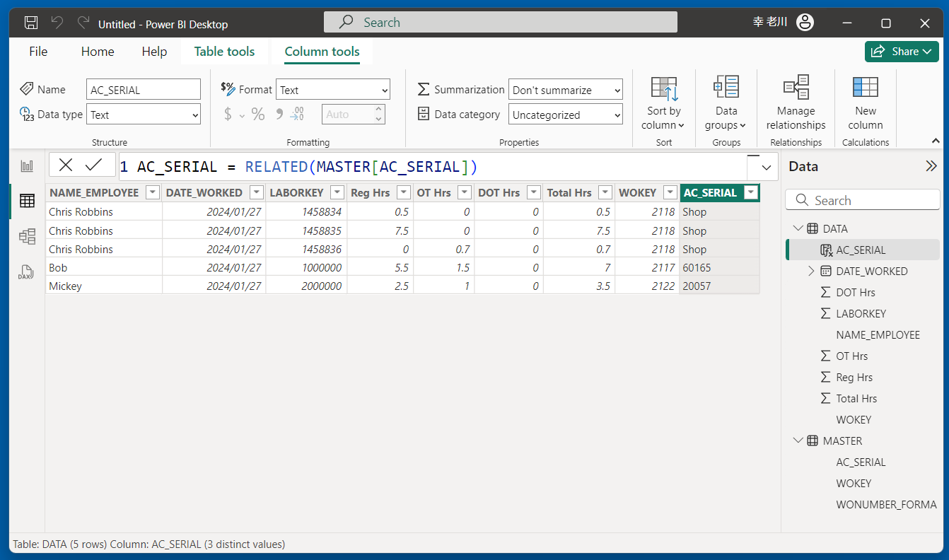
Task: Open the Data category dropdown
Action: pos(566,115)
